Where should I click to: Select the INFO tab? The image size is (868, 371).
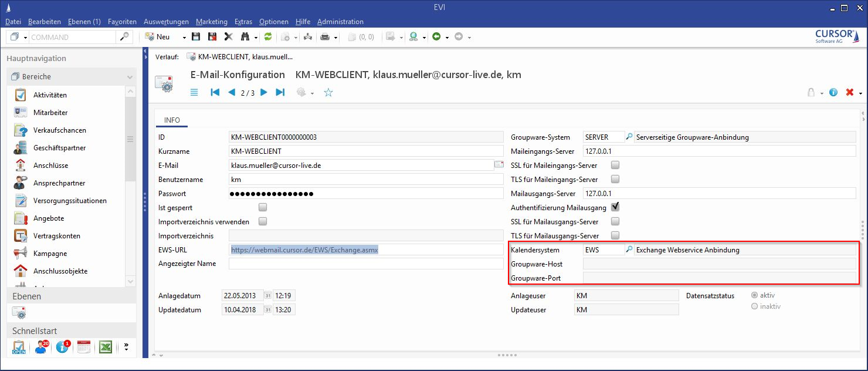172,120
